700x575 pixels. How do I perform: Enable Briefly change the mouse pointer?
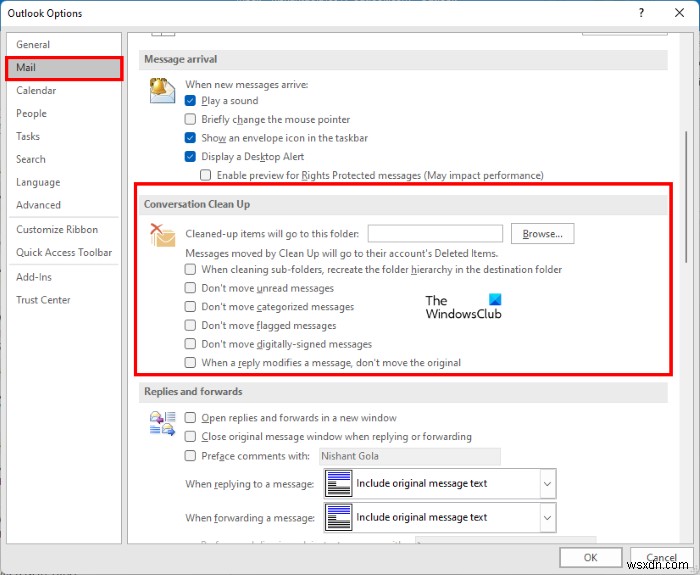(x=190, y=119)
